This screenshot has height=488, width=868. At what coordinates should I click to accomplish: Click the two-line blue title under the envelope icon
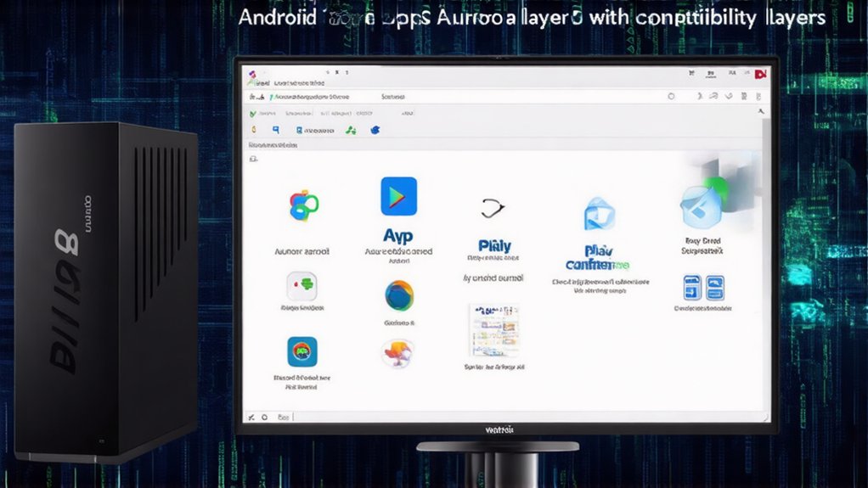597,258
